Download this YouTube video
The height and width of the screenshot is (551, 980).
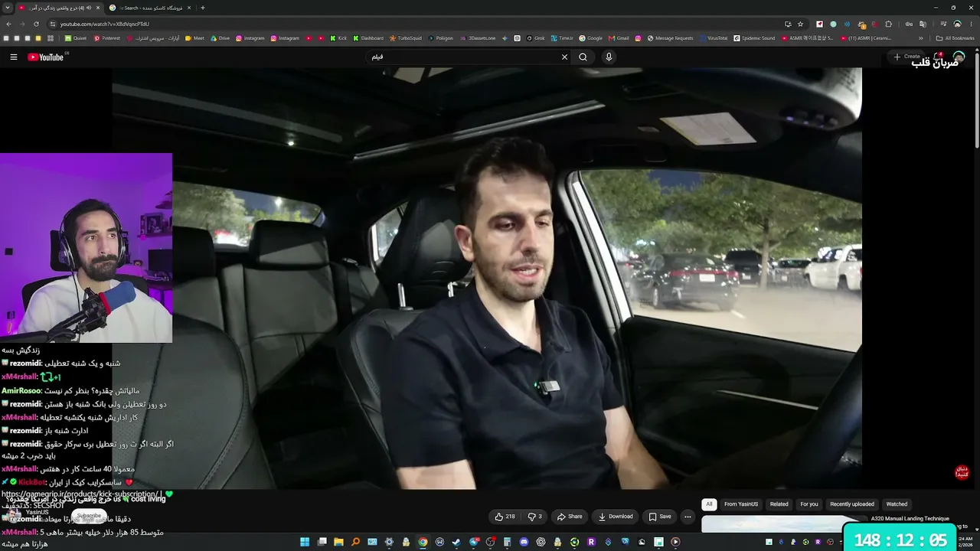[x=616, y=517]
